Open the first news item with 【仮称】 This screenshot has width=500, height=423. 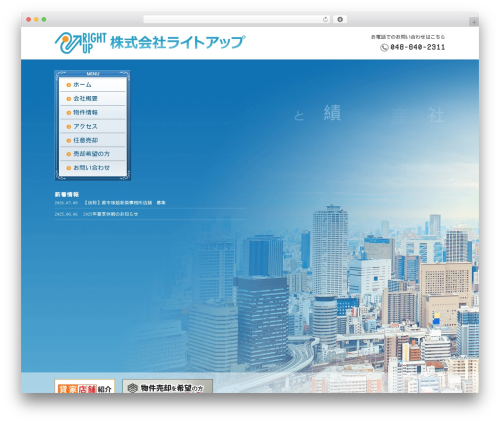pos(124,203)
